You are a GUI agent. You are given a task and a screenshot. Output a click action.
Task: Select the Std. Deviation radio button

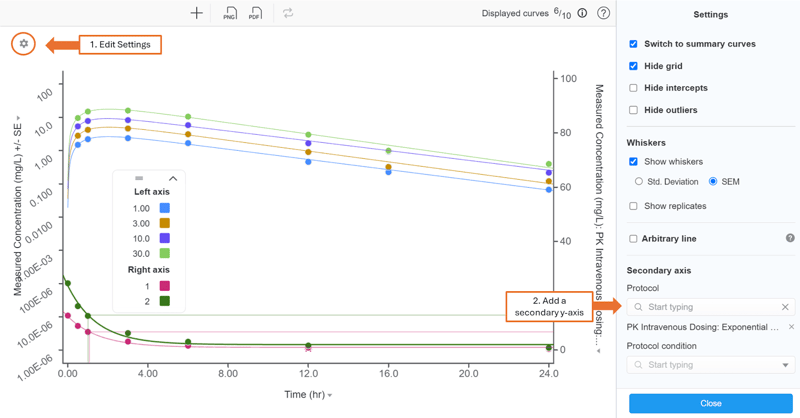[639, 182]
